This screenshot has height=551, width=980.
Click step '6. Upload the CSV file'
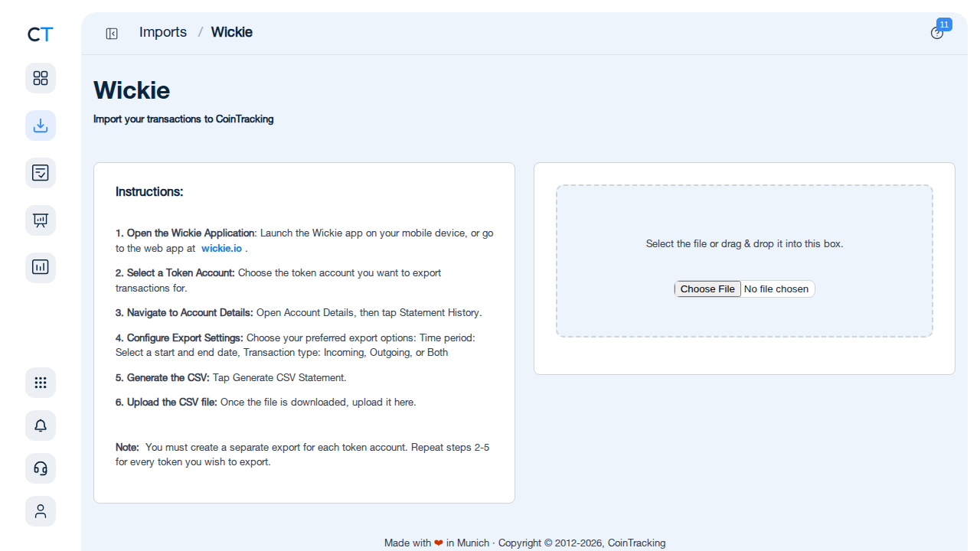pos(166,402)
